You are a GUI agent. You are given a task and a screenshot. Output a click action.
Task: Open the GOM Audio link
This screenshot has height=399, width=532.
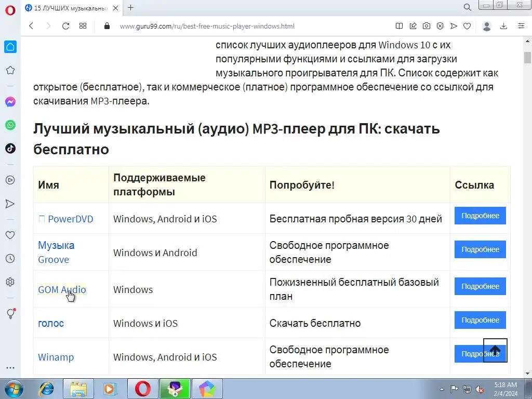click(x=62, y=289)
